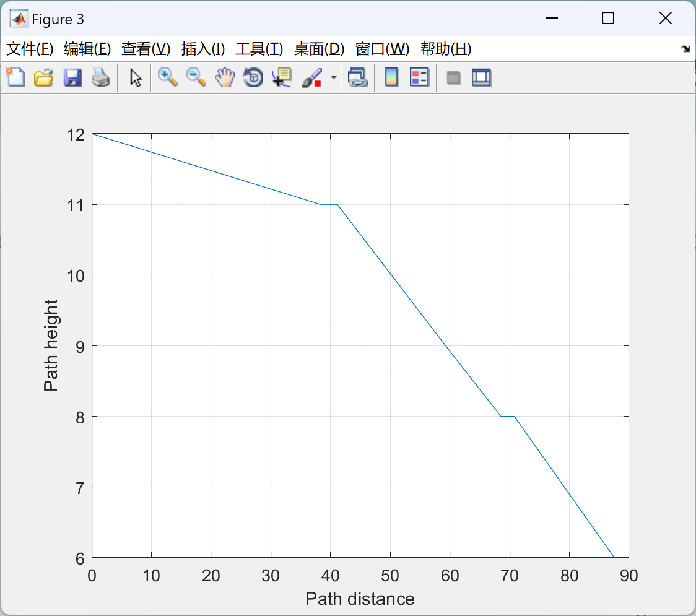Click the New Figure toolbar icon
The image size is (696, 616).
coord(15,77)
